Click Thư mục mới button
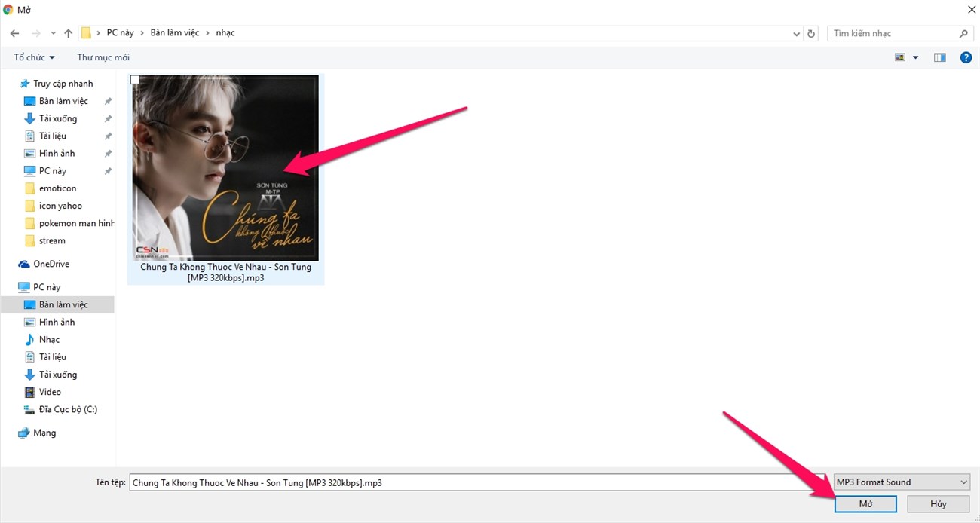This screenshot has height=523, width=980. [x=103, y=57]
